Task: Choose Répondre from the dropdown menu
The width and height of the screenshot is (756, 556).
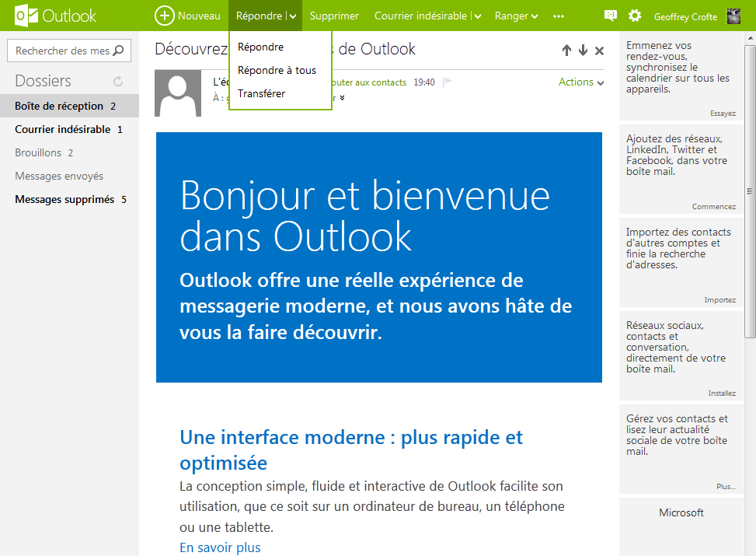Action: click(x=261, y=47)
